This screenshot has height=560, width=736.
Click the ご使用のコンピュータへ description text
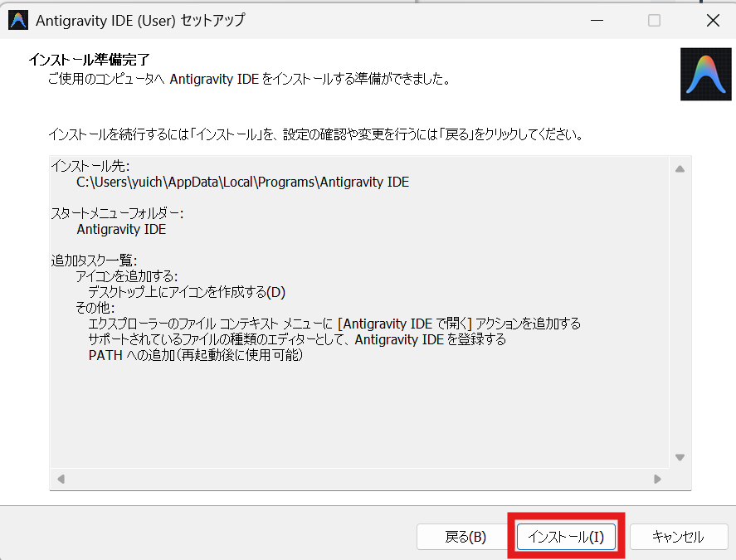pyautogui.click(x=249, y=79)
